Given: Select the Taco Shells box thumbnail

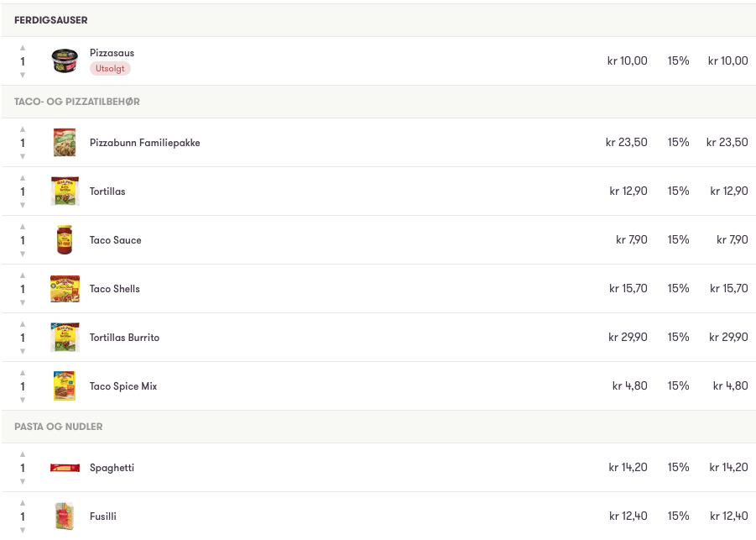Looking at the screenshot, I should (65, 289).
